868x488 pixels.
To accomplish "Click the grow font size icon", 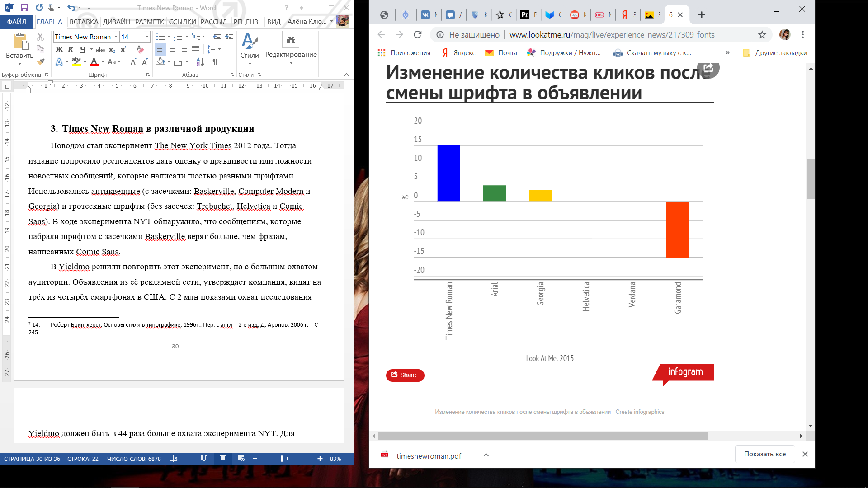I will 133,62.
